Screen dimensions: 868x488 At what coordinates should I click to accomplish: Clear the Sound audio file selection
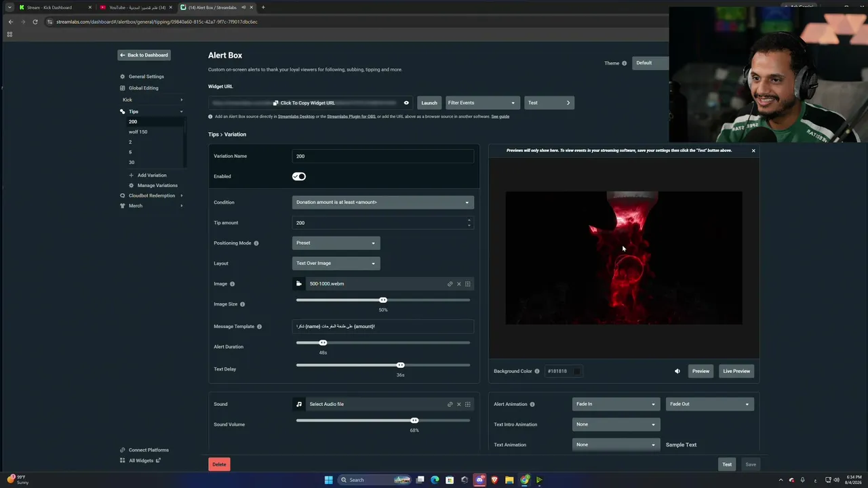coord(458,405)
